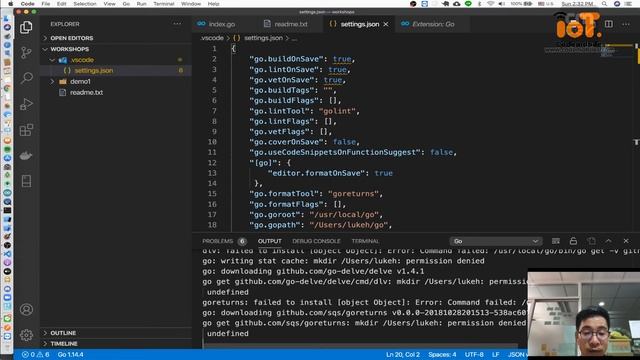Click UTF-8 encoding status
Image resolution: width=640 pixels, height=360 pixels.
(x=474, y=354)
